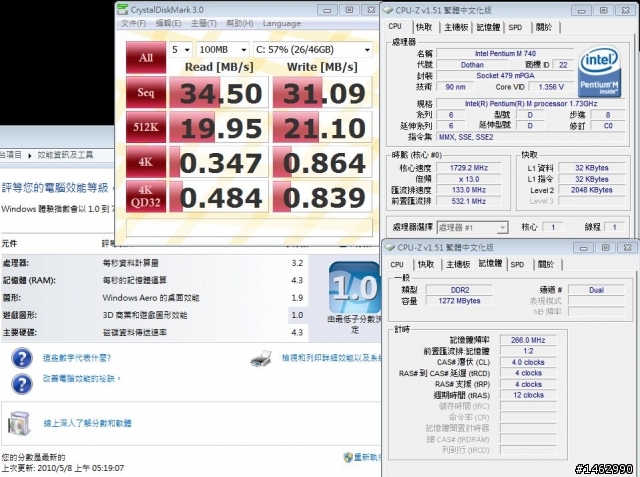Viewport: 640px width, 477px height.
Task: Minimize the CrystalDiskMark window
Action: (327, 10)
